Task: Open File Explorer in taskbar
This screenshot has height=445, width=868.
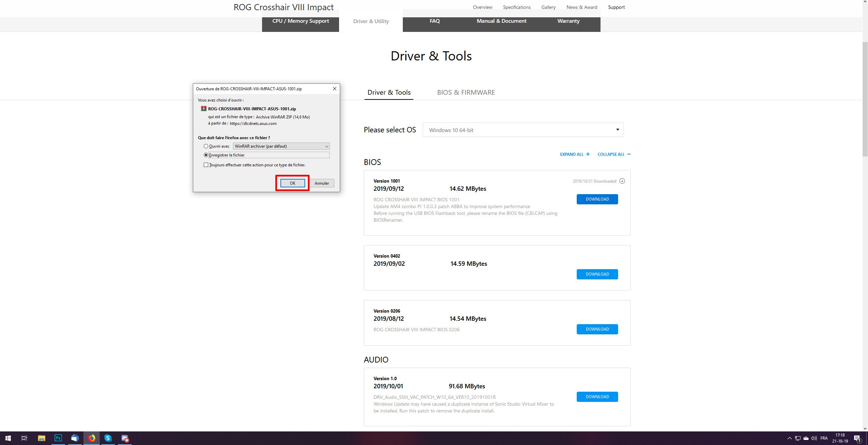Action: (41, 438)
